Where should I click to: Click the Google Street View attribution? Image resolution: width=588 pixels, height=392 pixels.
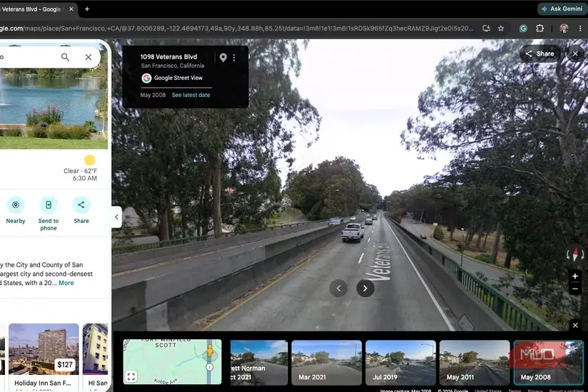pos(172,78)
